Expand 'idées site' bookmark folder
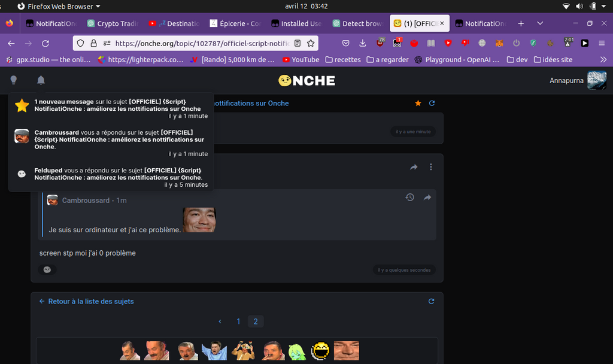Image resolution: width=613 pixels, height=364 pixels. [553, 59]
